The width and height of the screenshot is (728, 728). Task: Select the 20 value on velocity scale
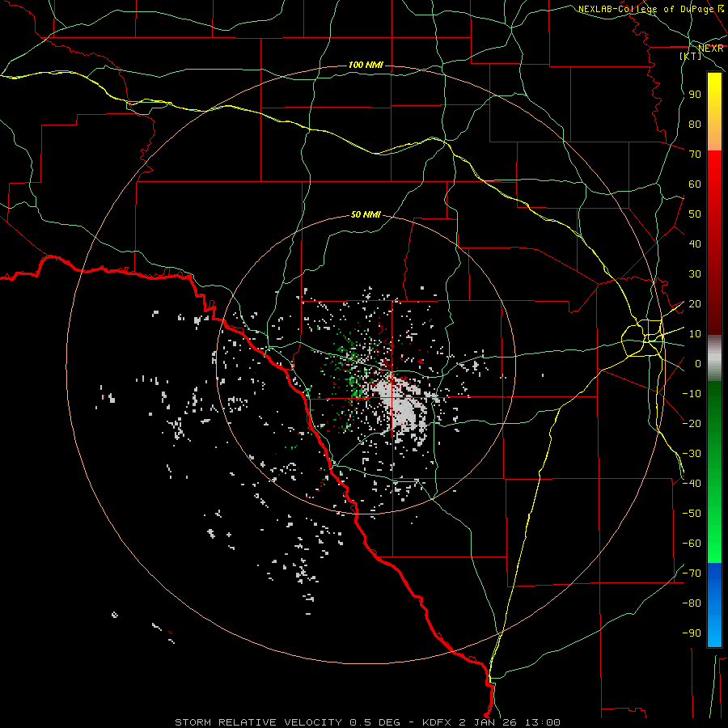click(695, 303)
